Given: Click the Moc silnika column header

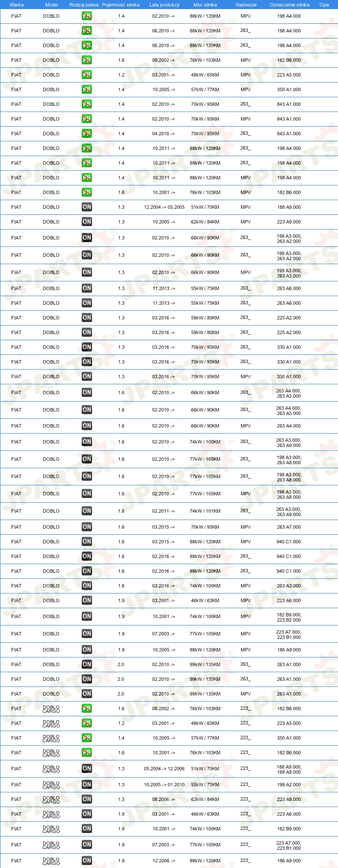Looking at the screenshot, I should point(205,5).
